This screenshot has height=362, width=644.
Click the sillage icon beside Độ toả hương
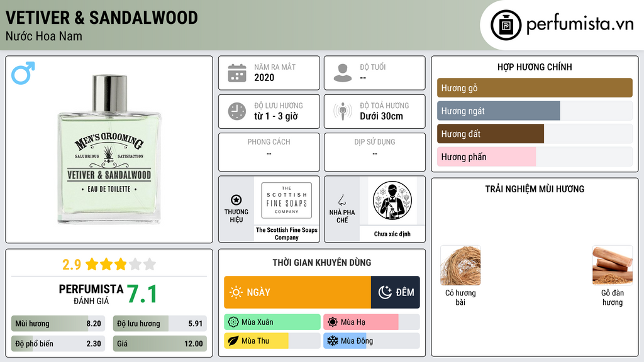343,111
